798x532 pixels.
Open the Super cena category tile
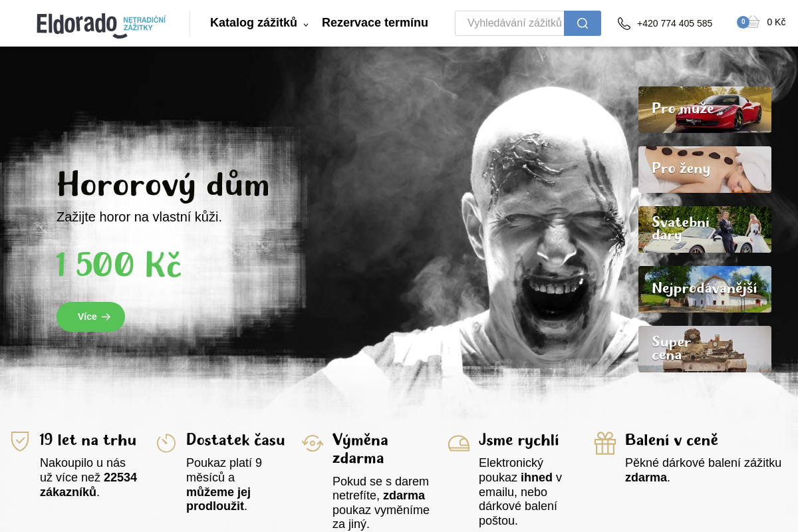(x=704, y=349)
